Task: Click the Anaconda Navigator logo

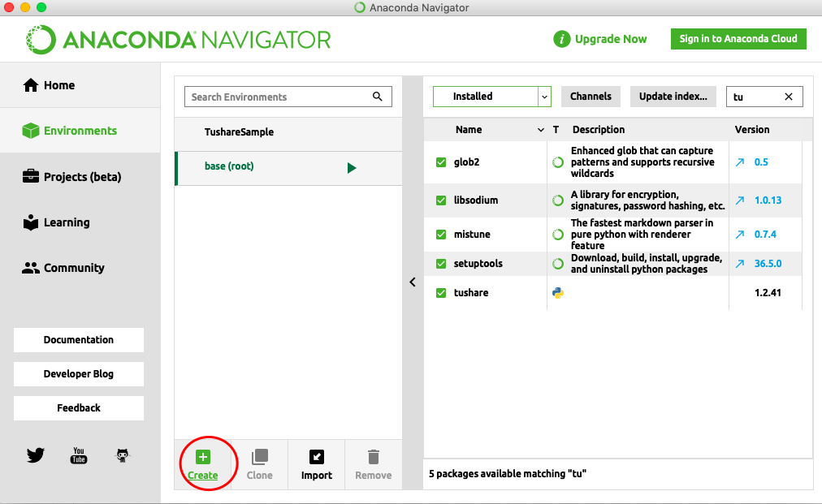Action: [x=178, y=39]
